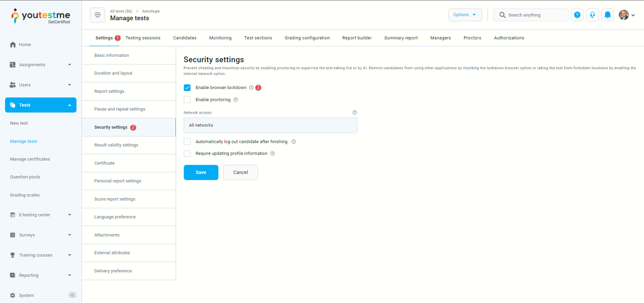Open Duration and layout settings
Image resolution: width=644 pixels, height=303 pixels.
(113, 73)
